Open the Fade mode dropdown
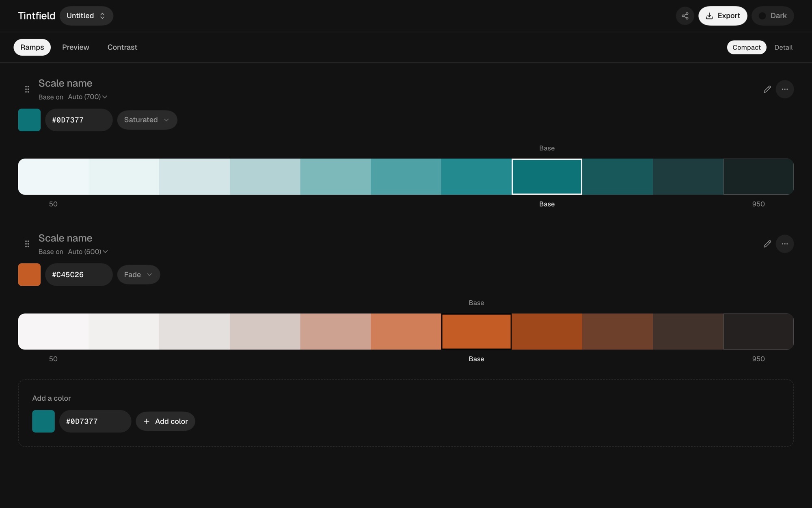 pyautogui.click(x=138, y=275)
